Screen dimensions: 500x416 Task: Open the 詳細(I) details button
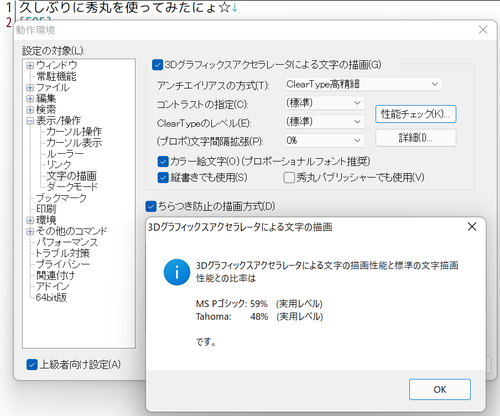(416, 138)
